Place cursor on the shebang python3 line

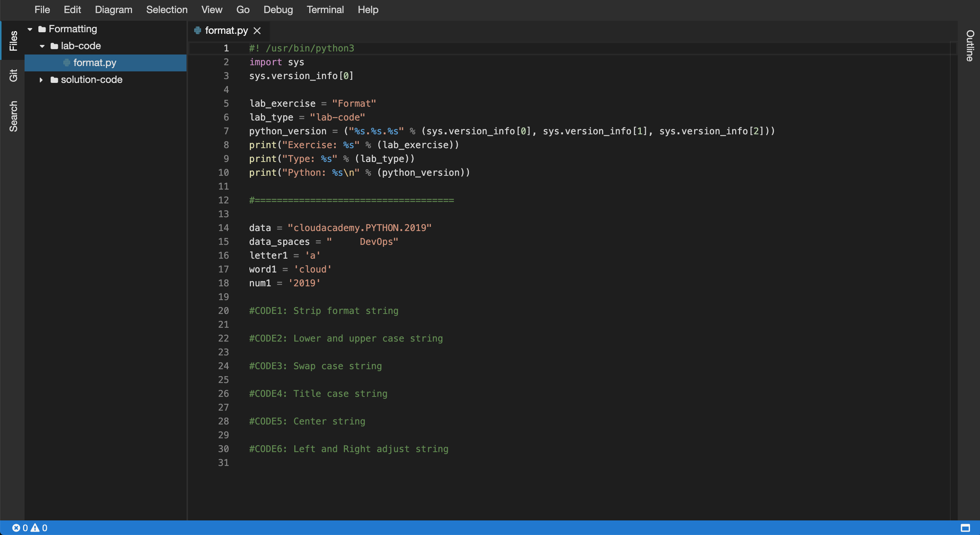coord(302,48)
